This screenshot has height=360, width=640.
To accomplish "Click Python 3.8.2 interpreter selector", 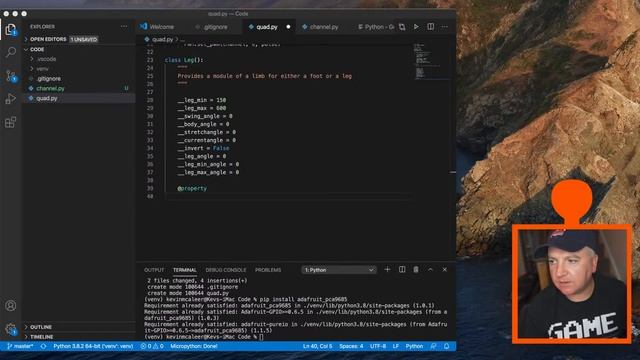I will tap(93, 346).
